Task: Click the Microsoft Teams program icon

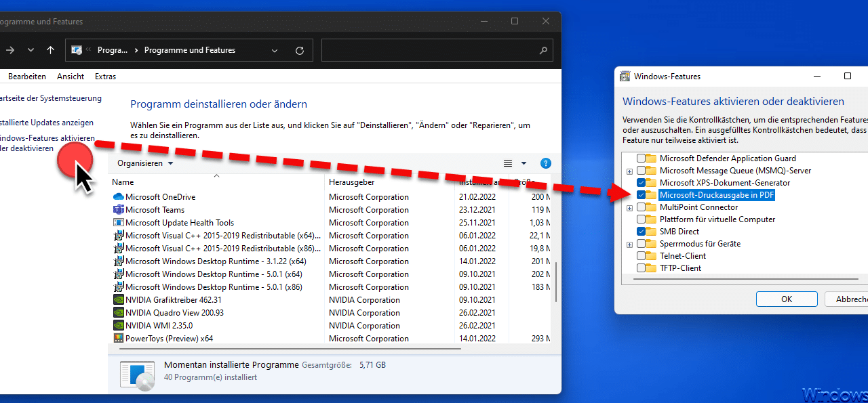Action: pyautogui.click(x=119, y=210)
